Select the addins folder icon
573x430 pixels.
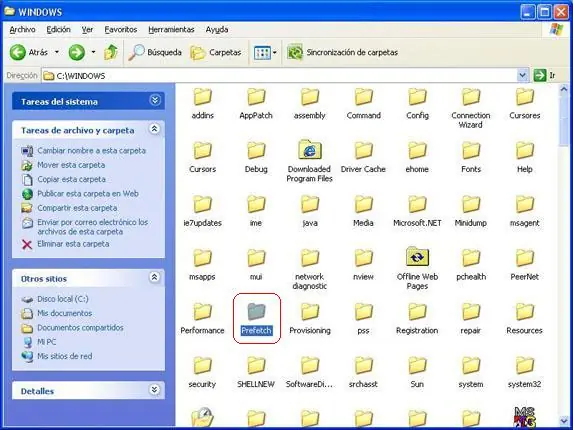point(202,97)
